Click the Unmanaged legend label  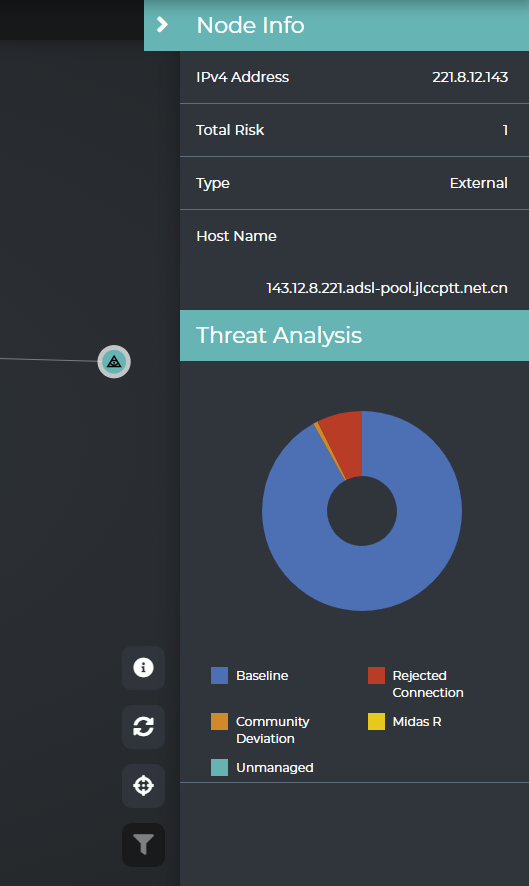[x=275, y=767]
